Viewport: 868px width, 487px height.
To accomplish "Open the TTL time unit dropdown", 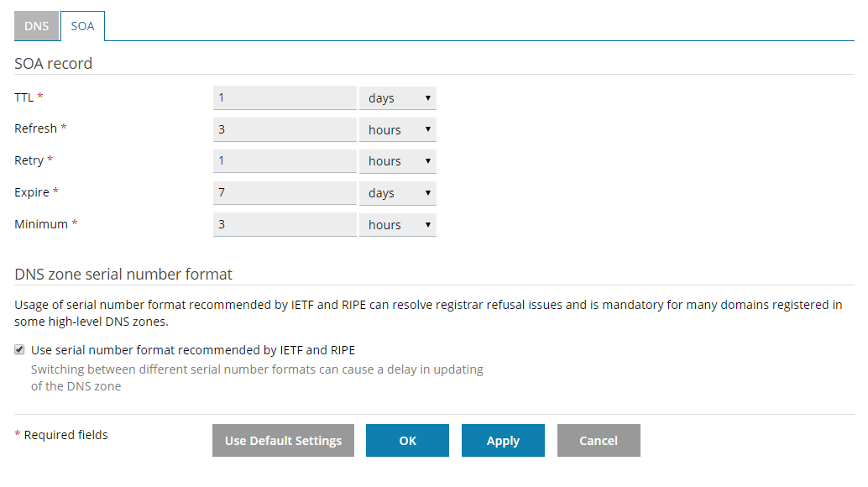I will (x=398, y=98).
